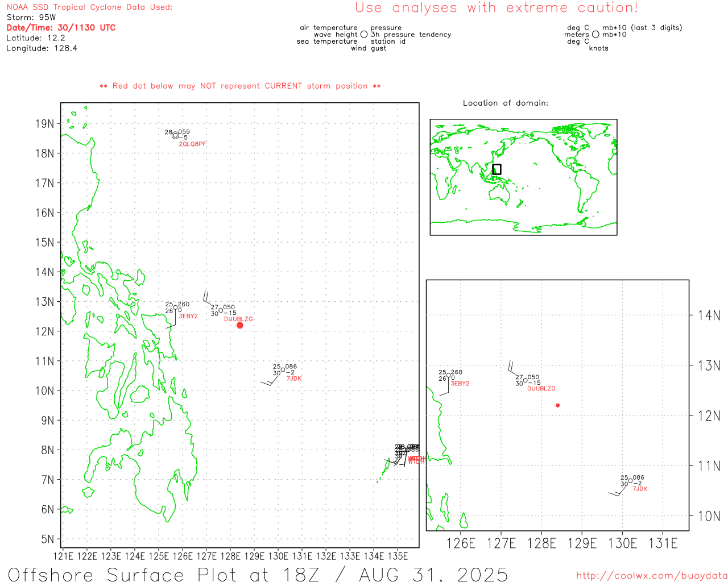Screen dimensions: 728x582
Task: Select station label 2QLQ8PF
Action: tap(192, 144)
